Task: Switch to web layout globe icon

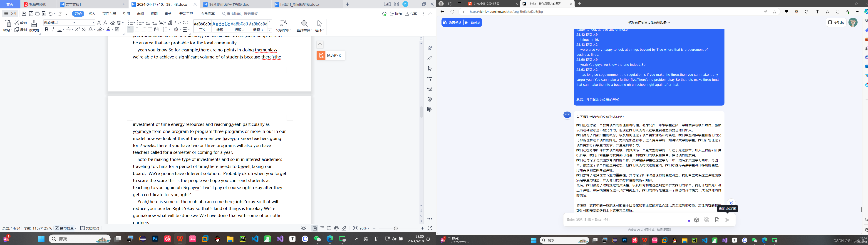Action: (x=336, y=228)
